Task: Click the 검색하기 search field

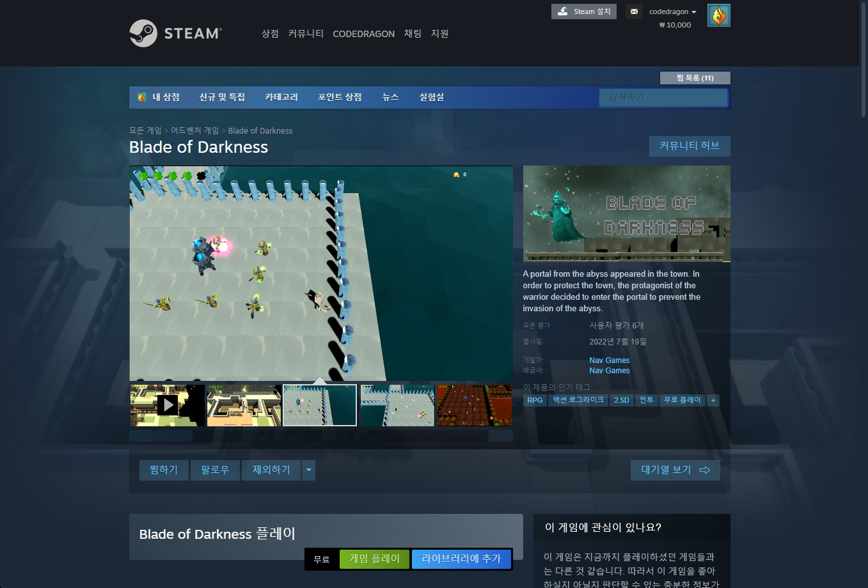Action: [x=663, y=97]
